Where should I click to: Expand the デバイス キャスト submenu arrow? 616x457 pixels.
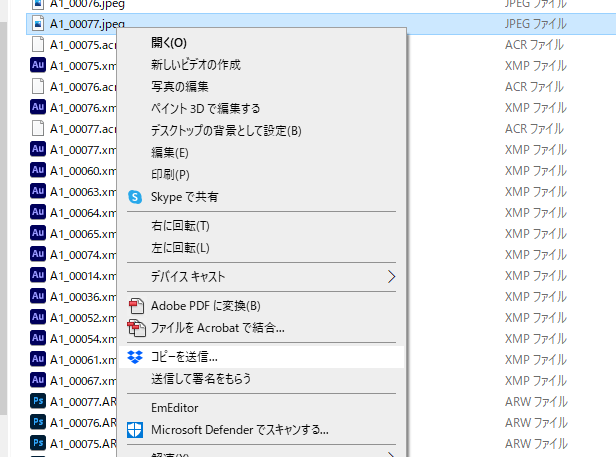(391, 276)
